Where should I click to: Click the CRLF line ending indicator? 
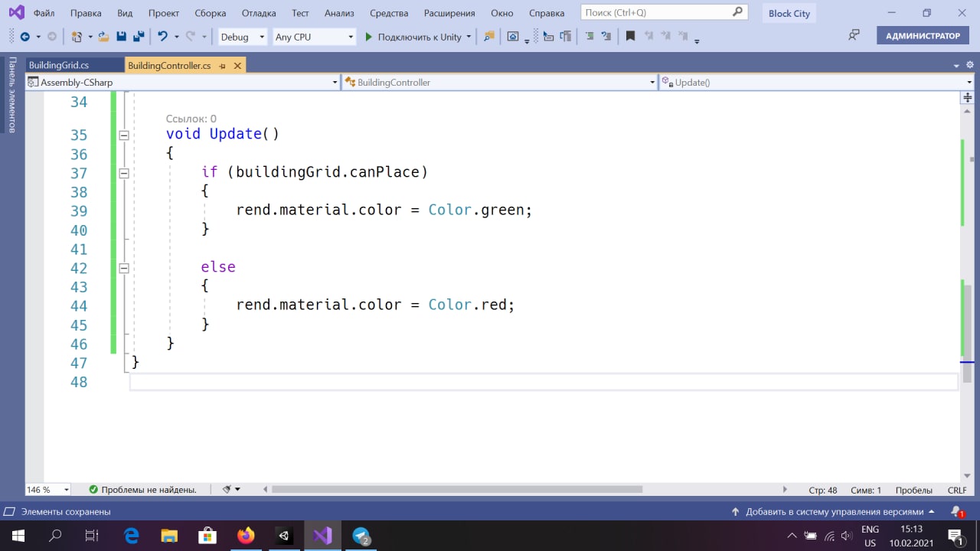[x=957, y=490]
